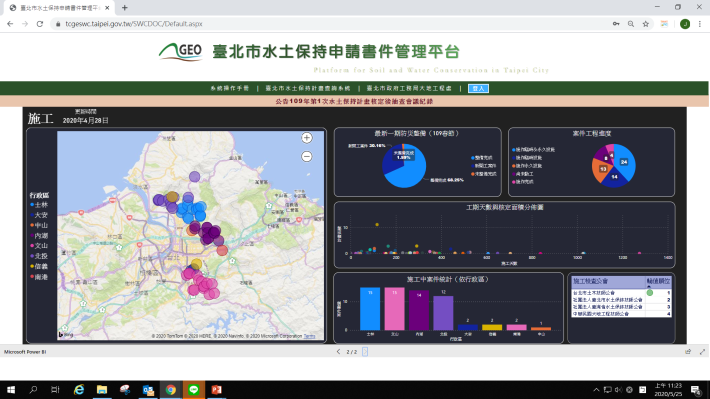Enter Power BI full screen mode
Image resolution: width=710 pixels, height=399 pixels.
tap(702, 351)
